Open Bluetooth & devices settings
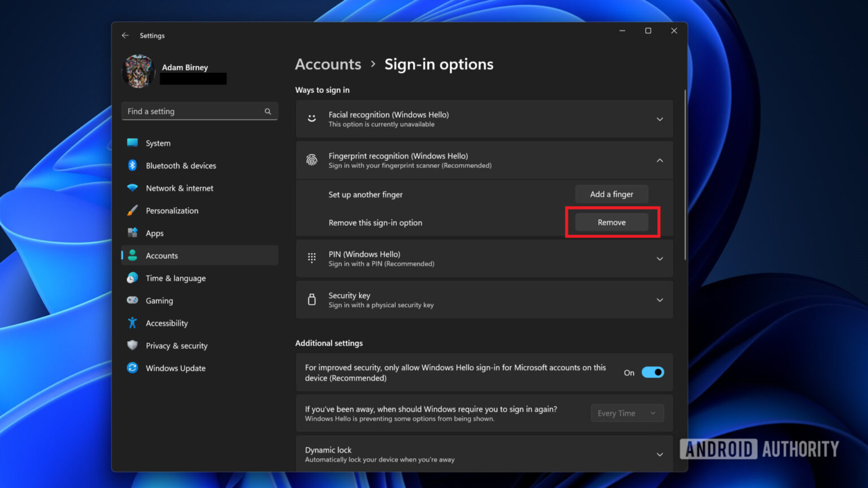This screenshot has height=488, width=868. [x=132, y=165]
